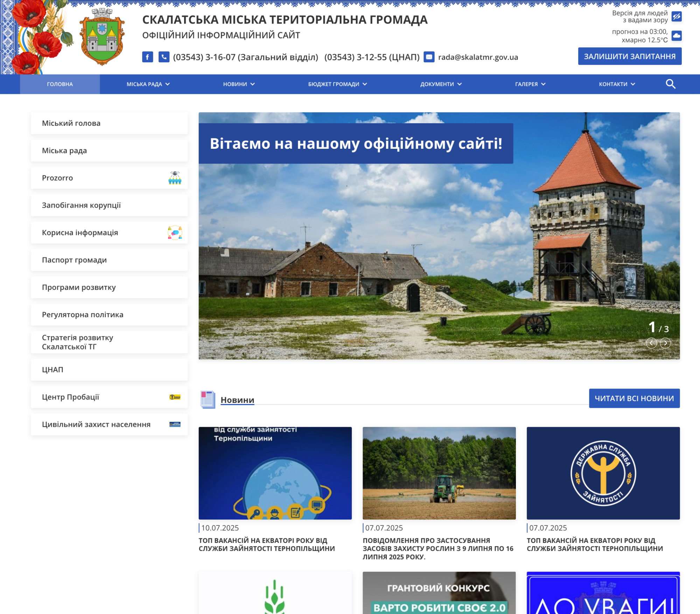700x614 pixels.
Task: Click the blue phone icon
Action: point(164,57)
